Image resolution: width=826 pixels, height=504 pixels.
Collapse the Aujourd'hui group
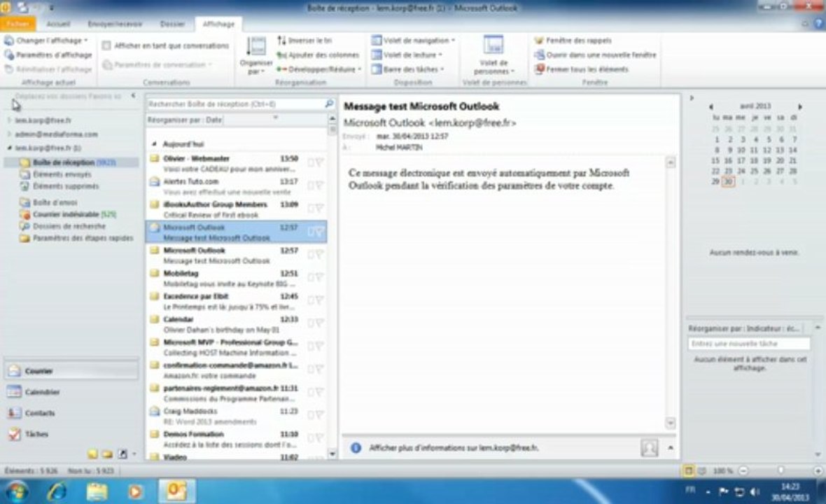(154, 143)
